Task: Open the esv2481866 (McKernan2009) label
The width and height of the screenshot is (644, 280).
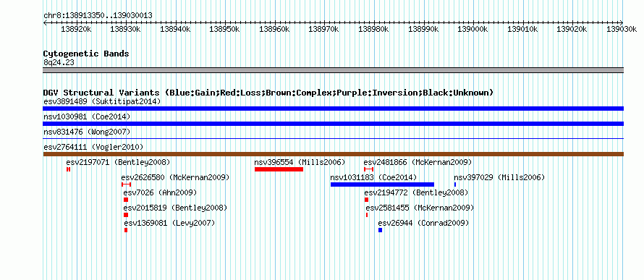Action: click(418, 162)
